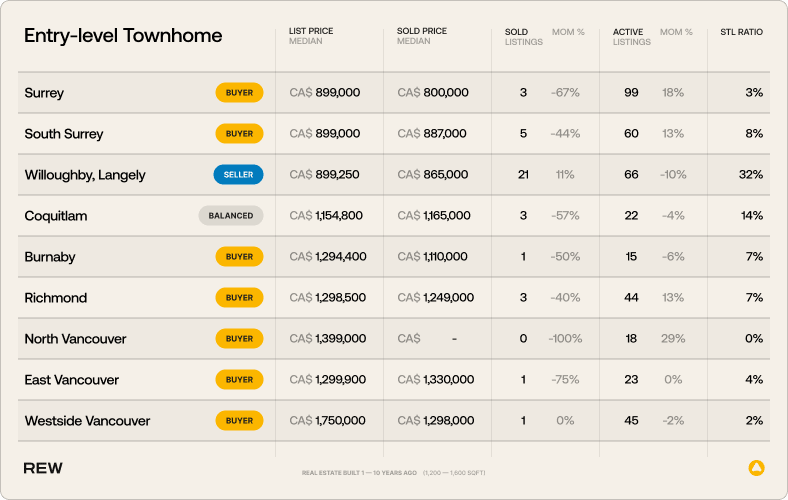Select the 'Burnaby' row name
Image resolution: width=788 pixels, height=500 pixels.
click(50, 257)
